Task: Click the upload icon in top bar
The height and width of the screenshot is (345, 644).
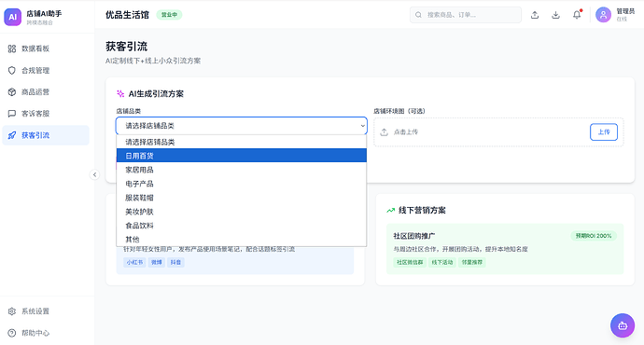Action: (535, 15)
